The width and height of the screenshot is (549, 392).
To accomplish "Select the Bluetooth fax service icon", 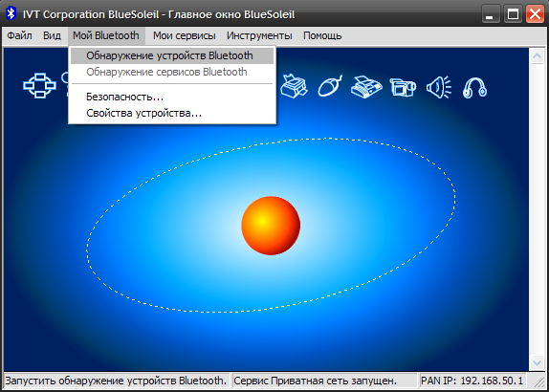I will (x=366, y=86).
